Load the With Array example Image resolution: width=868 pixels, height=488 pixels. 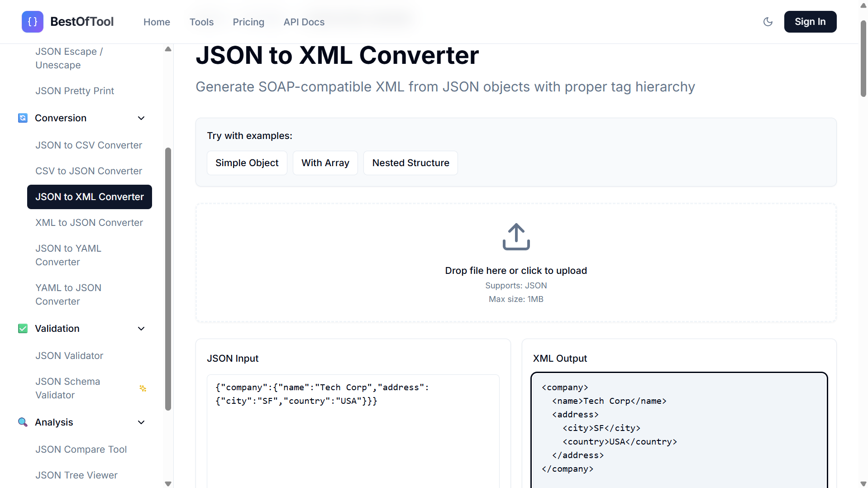[325, 163]
